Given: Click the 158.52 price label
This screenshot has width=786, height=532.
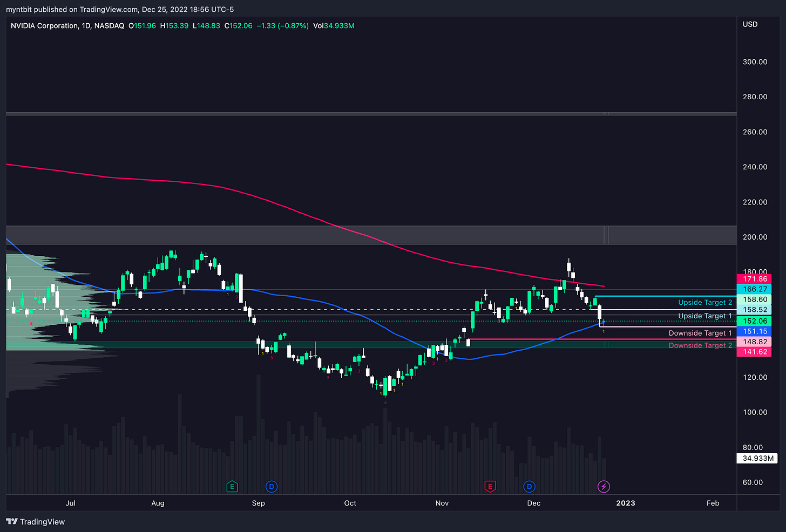Looking at the screenshot, I should tap(754, 310).
